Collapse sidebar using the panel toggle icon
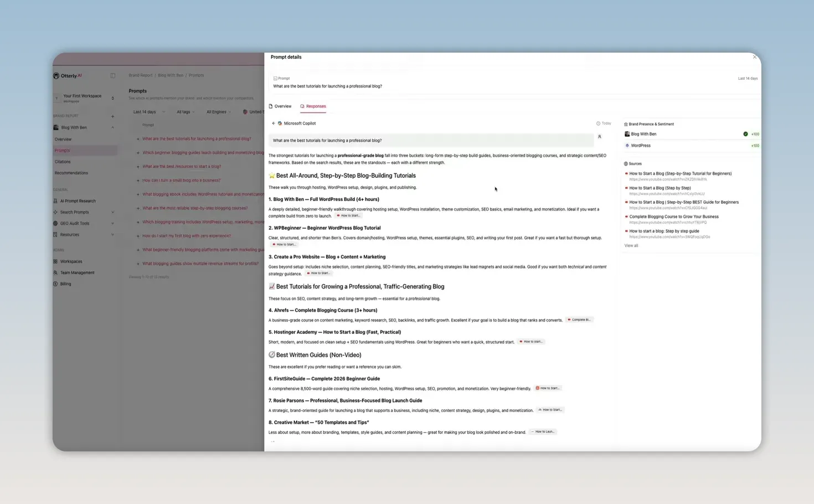 pyautogui.click(x=112, y=76)
